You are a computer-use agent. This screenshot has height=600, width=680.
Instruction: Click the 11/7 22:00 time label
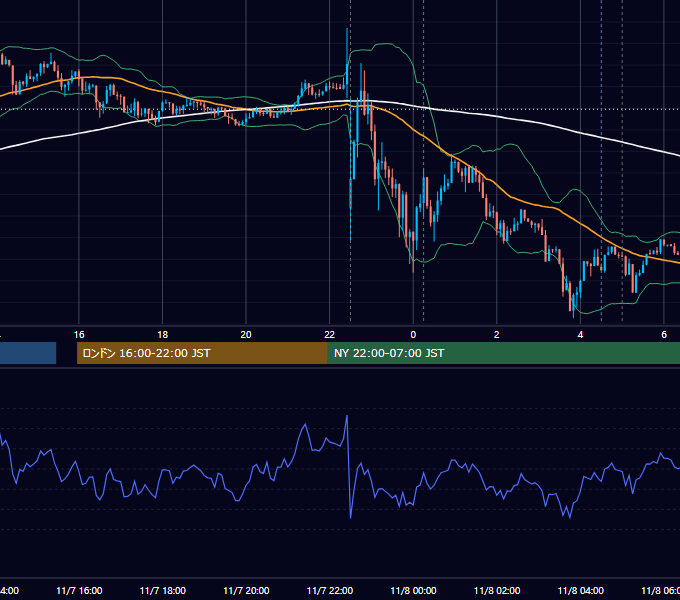click(x=330, y=590)
